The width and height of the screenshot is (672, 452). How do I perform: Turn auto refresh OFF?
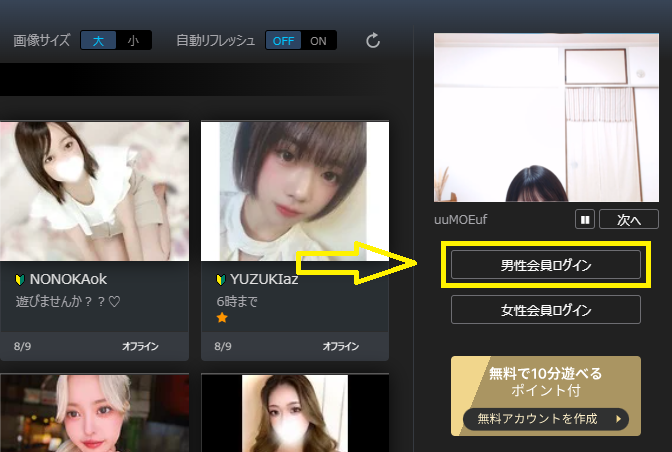(283, 41)
